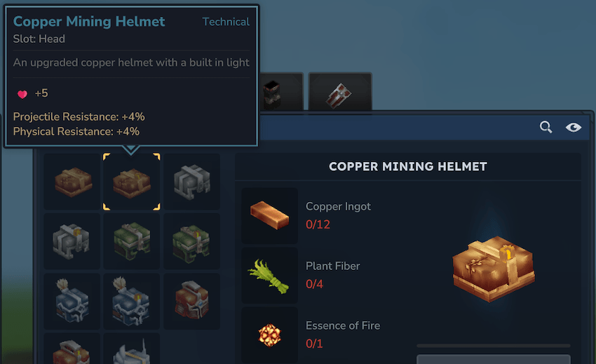Screen dimensions: 596x364
Task: Toggle the eye visibility filter
Action: coord(573,127)
